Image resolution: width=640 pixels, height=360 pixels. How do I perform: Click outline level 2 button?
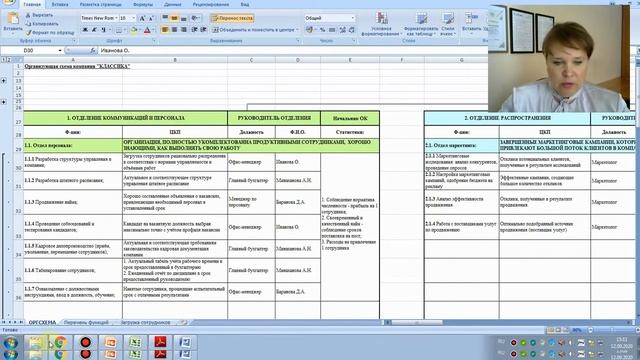point(9,60)
